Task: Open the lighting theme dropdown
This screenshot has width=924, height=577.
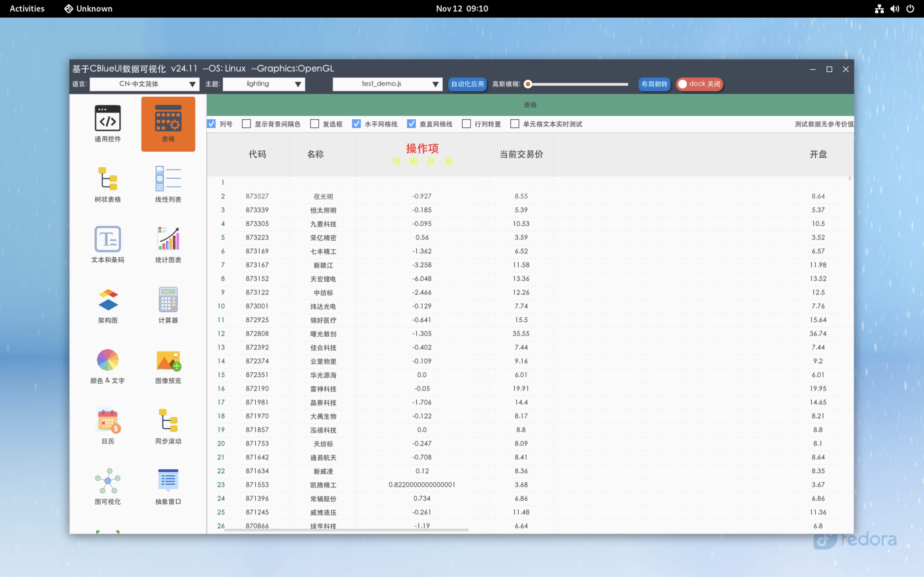Action: click(264, 84)
